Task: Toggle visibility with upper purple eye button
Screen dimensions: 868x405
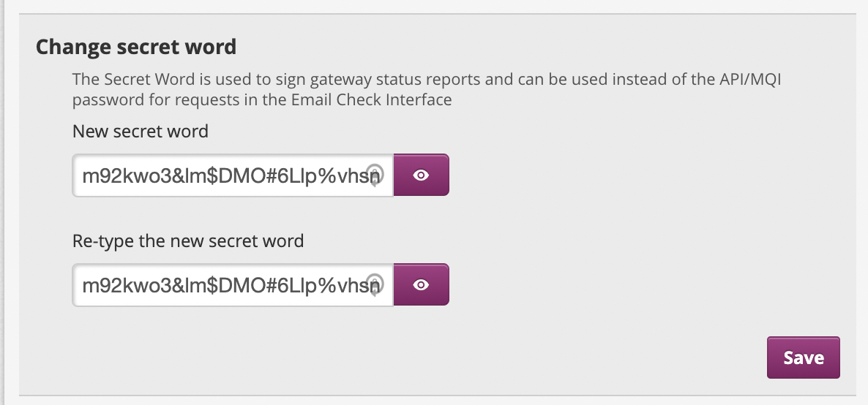Action: coord(421,175)
